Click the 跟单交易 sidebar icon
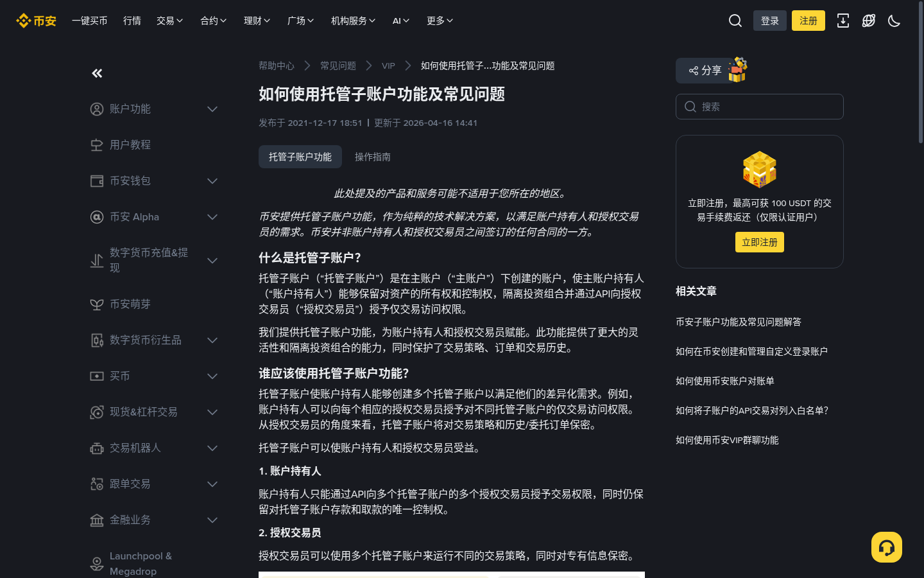 [x=97, y=484]
